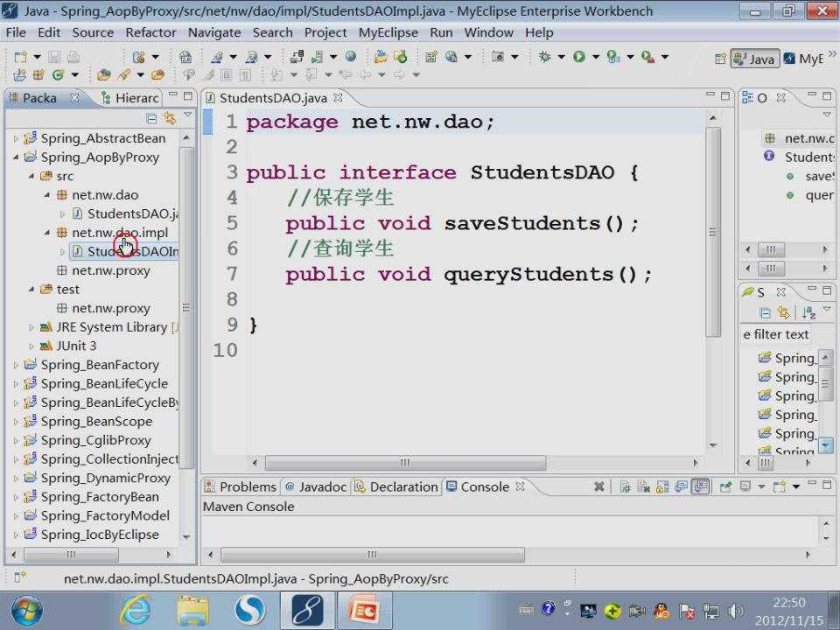Click the Debug bug icon
This screenshot has width=840, height=630.
[x=545, y=57]
